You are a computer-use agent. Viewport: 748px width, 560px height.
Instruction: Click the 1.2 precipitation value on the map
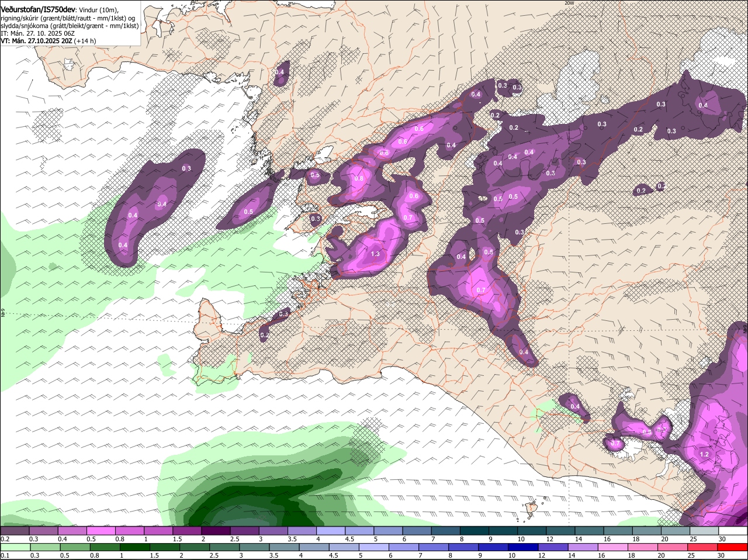click(x=704, y=454)
